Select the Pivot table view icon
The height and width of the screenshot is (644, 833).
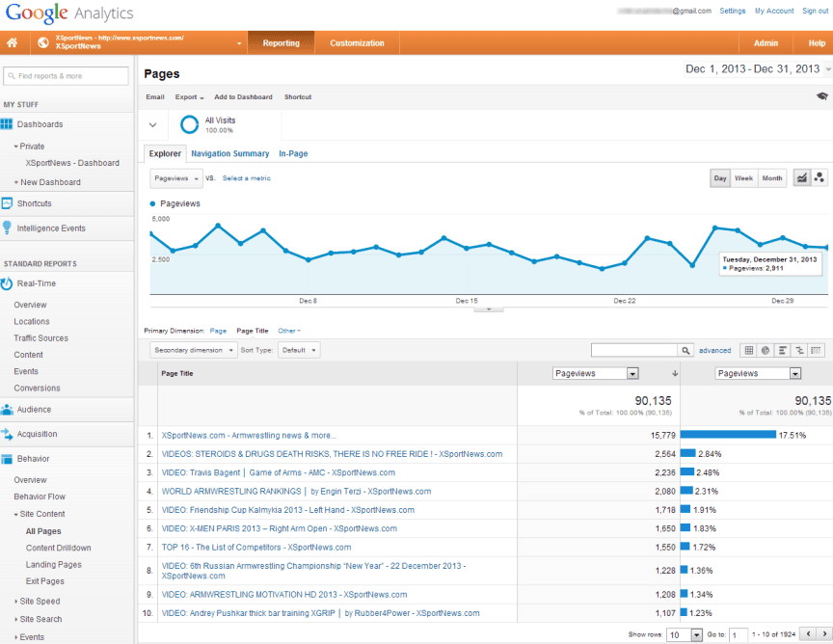816,350
